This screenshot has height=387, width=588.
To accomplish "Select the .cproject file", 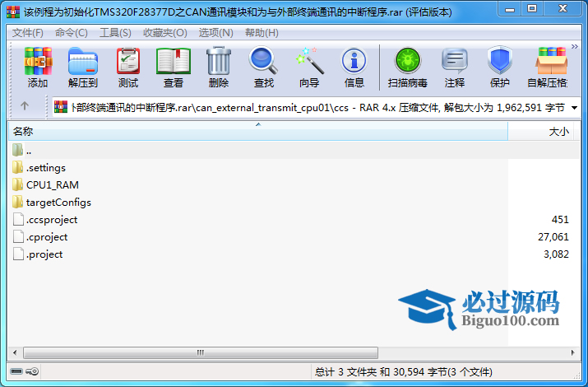I will click(x=40, y=237).
